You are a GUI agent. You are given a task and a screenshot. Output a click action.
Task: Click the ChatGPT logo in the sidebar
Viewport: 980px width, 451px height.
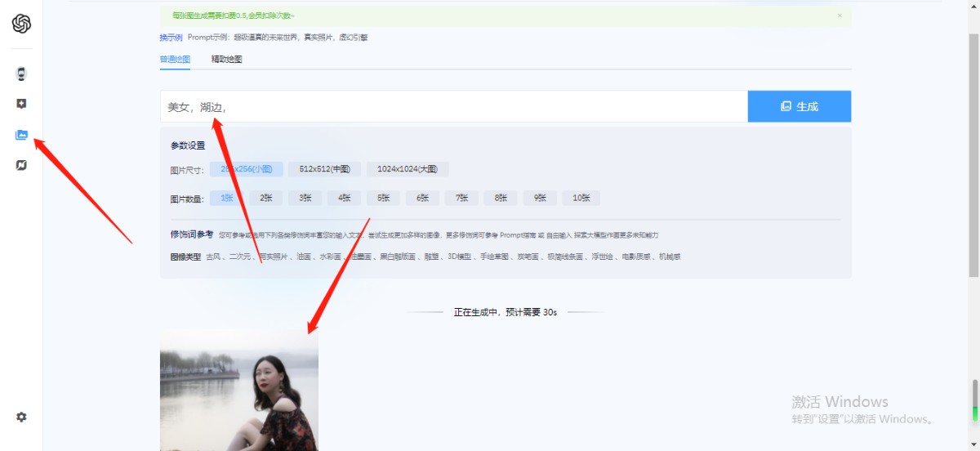click(x=21, y=24)
